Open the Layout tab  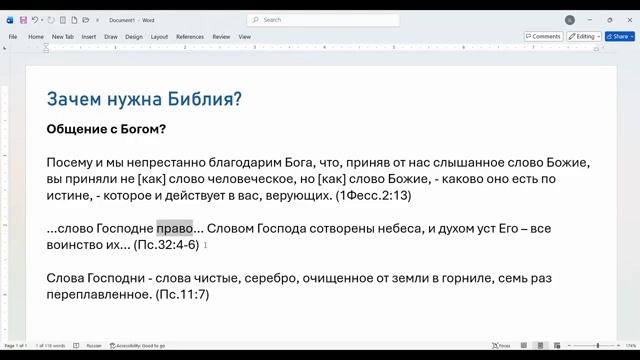click(159, 37)
